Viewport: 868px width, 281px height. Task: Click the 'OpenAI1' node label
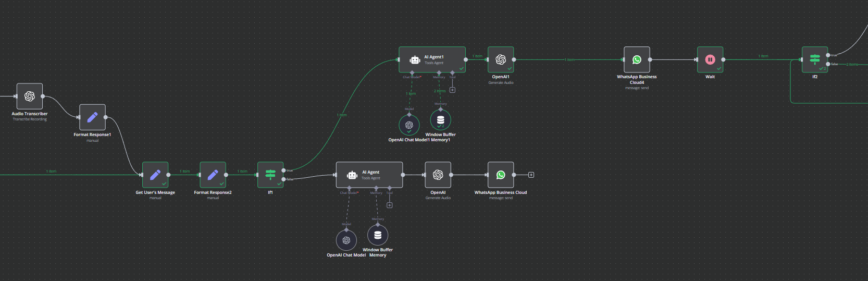coord(501,77)
